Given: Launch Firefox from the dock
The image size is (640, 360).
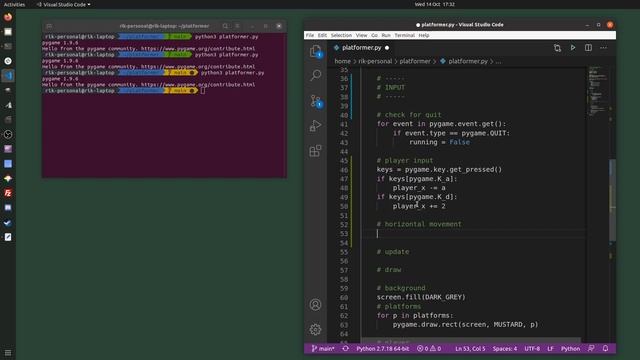Looking at the screenshot, I should [8, 17].
